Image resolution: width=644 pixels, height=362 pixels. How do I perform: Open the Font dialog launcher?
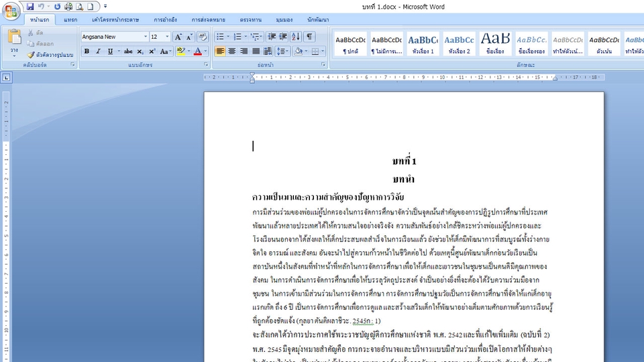(x=206, y=65)
